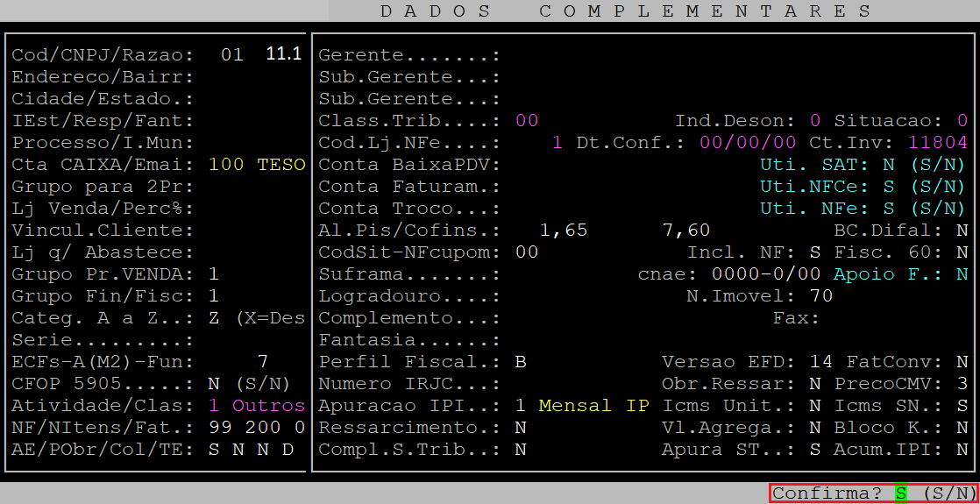Toggle the Uti. NFe value S
The height and width of the screenshot is (504, 980).
888,209
